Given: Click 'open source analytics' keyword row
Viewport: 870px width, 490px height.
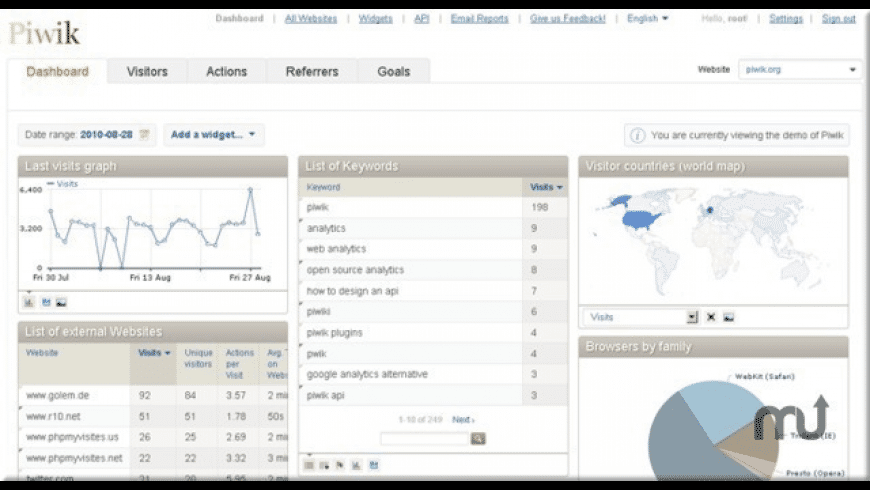Looking at the screenshot, I should click(x=433, y=270).
